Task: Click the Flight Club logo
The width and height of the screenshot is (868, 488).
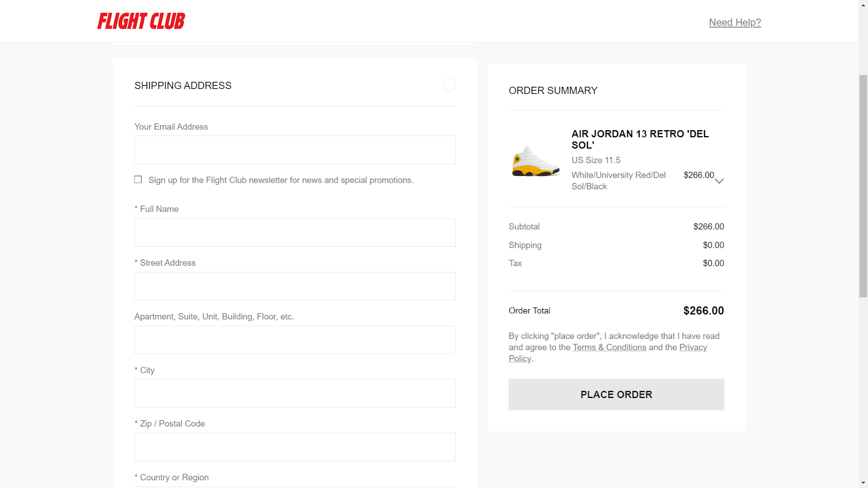Action: coord(141,21)
